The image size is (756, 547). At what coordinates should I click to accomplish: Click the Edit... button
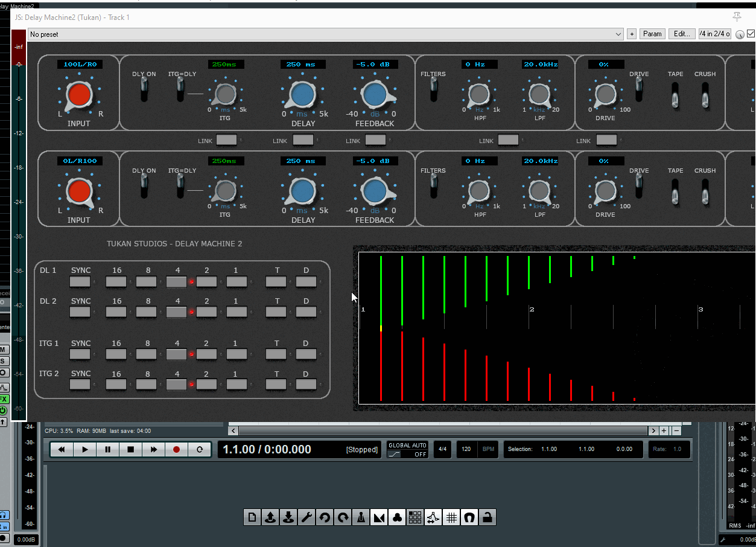(682, 34)
